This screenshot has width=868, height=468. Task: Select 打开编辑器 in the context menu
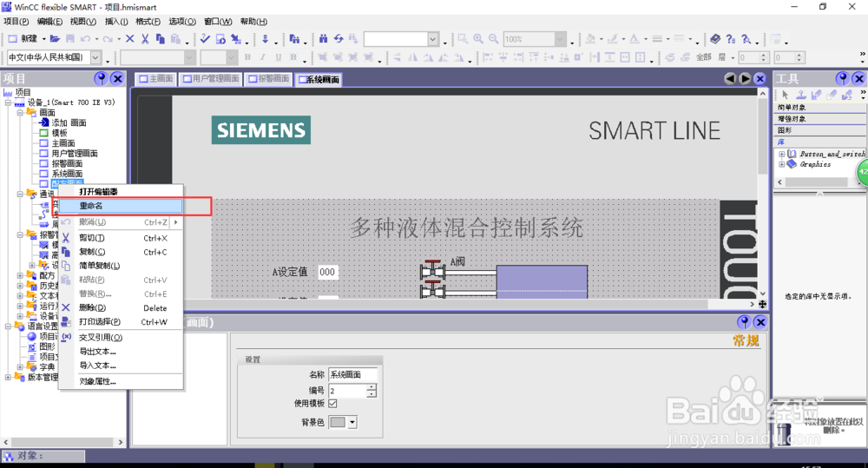point(120,192)
